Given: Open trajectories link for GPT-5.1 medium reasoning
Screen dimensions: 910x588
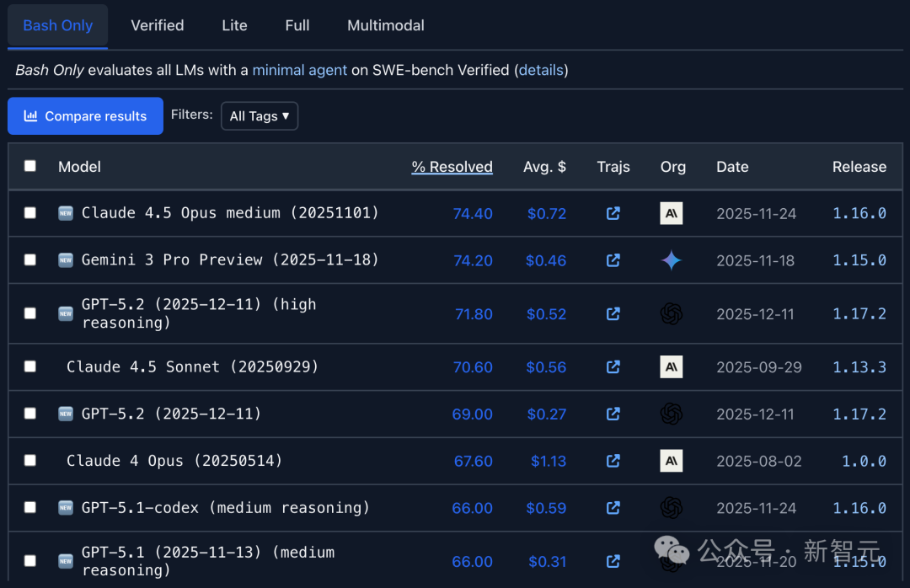Looking at the screenshot, I should point(613,561).
